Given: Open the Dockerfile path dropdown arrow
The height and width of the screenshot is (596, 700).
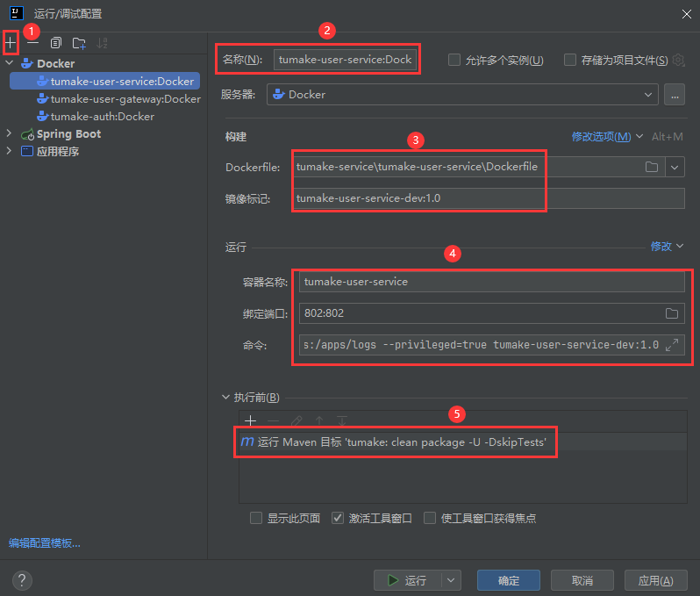Looking at the screenshot, I should [x=675, y=167].
